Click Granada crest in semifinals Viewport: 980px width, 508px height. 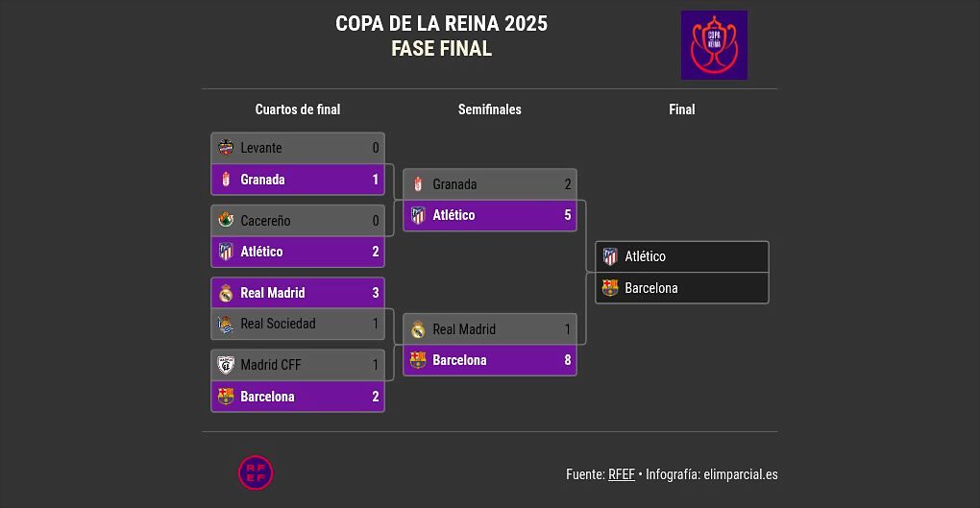[418, 184]
